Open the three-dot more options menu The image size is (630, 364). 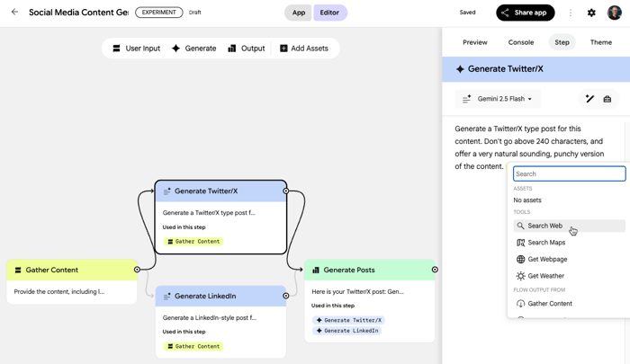coord(571,13)
